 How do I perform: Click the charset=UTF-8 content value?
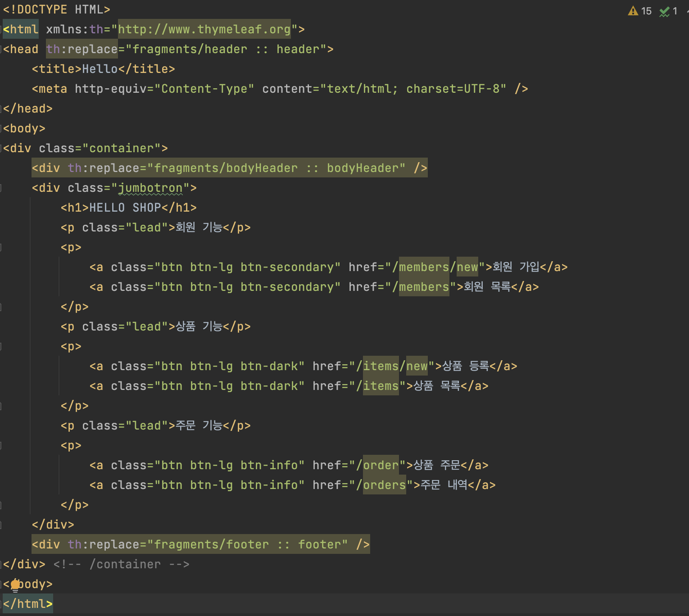[x=453, y=89]
